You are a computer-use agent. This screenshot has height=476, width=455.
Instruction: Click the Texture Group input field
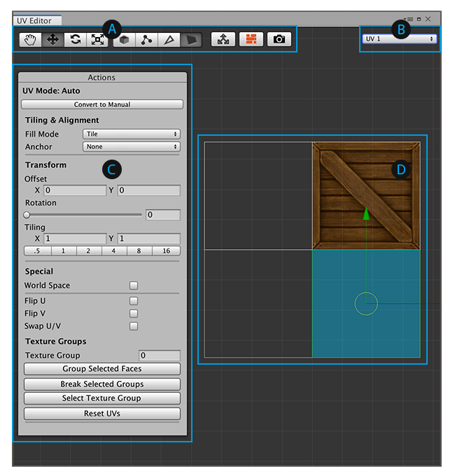(x=159, y=356)
